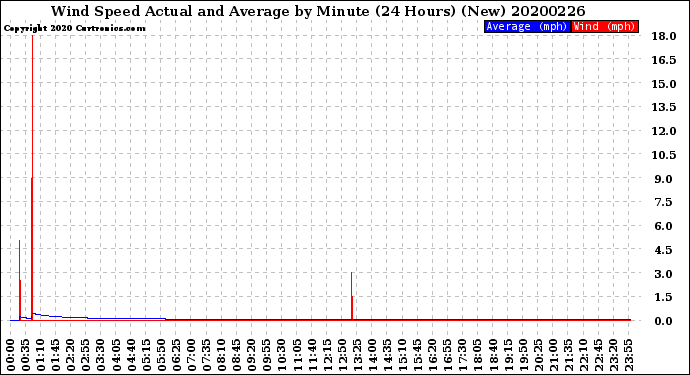Click the 05:15 time axis label
Viewport: 690px width, 375px height.
coord(147,355)
